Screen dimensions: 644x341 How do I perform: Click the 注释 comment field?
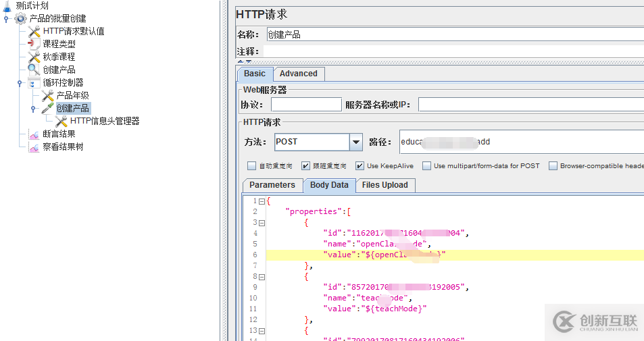pos(453,51)
